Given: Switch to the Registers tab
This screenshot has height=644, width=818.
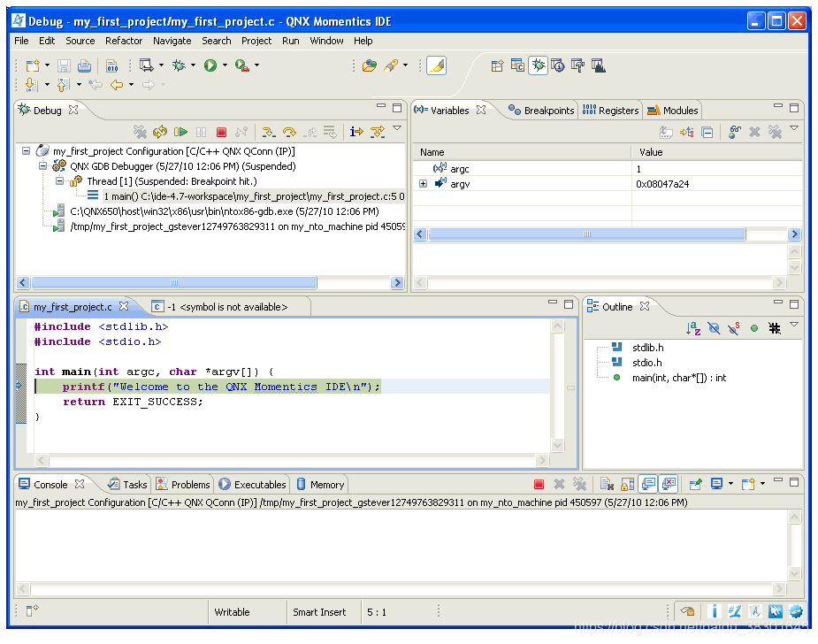Looking at the screenshot, I should (610, 111).
